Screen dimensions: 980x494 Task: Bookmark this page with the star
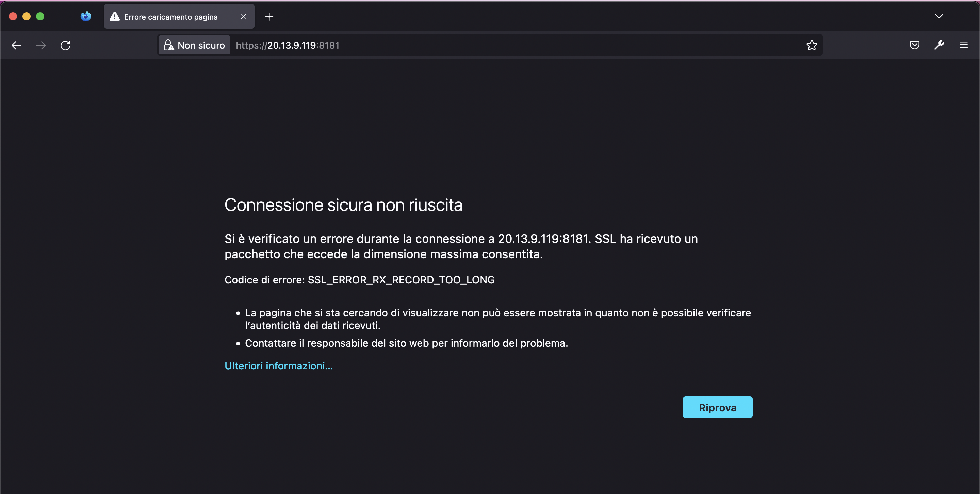[x=812, y=45]
